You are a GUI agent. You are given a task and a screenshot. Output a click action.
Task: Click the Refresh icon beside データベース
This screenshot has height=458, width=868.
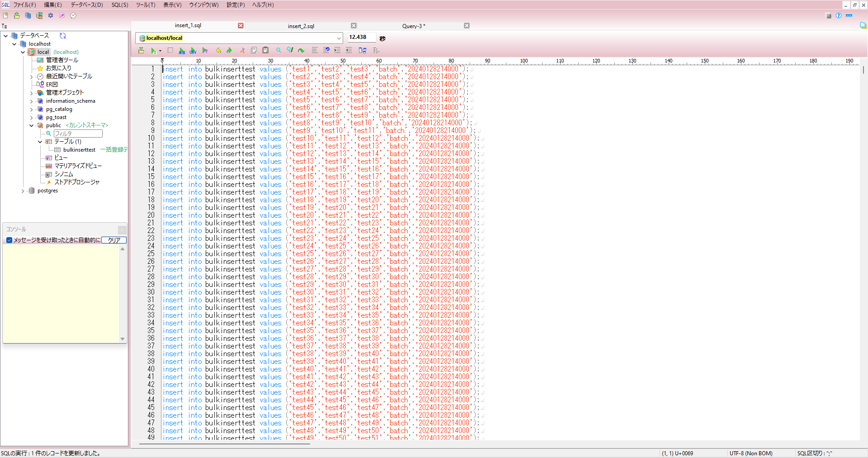point(63,36)
